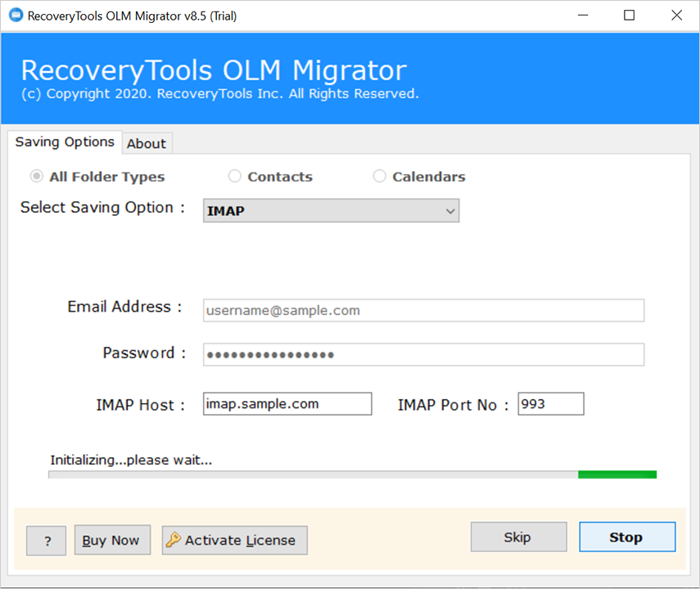Click the Skip button

(519, 537)
